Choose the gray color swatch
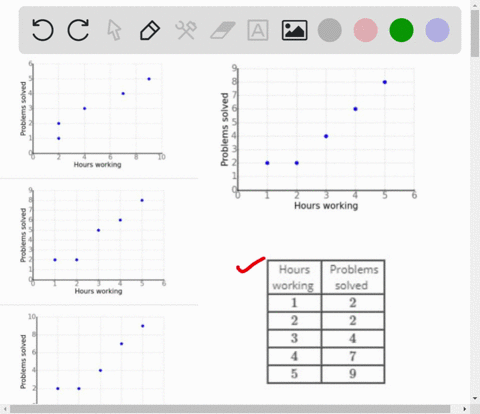 pos(330,30)
